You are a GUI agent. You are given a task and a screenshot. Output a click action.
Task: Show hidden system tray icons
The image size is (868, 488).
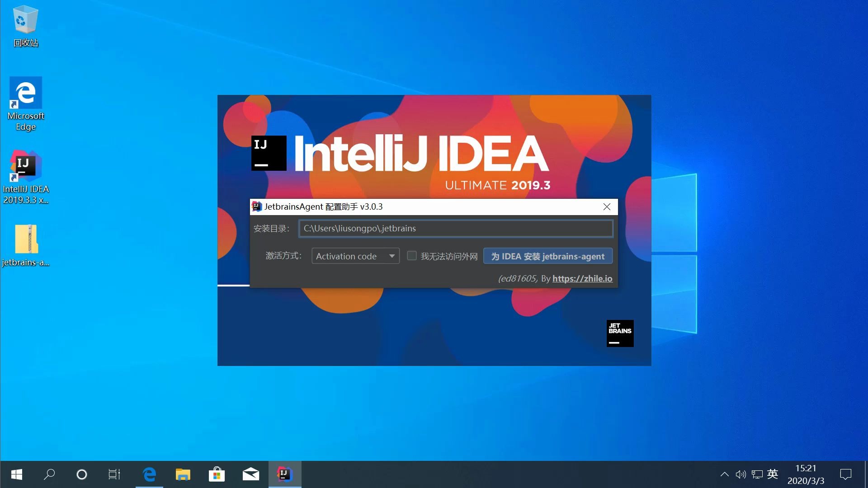(724, 474)
